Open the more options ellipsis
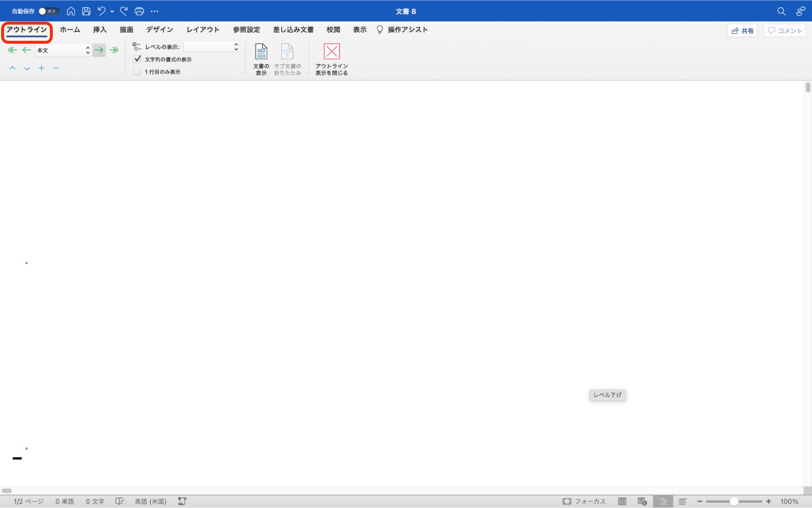The image size is (812, 508). tap(154, 11)
